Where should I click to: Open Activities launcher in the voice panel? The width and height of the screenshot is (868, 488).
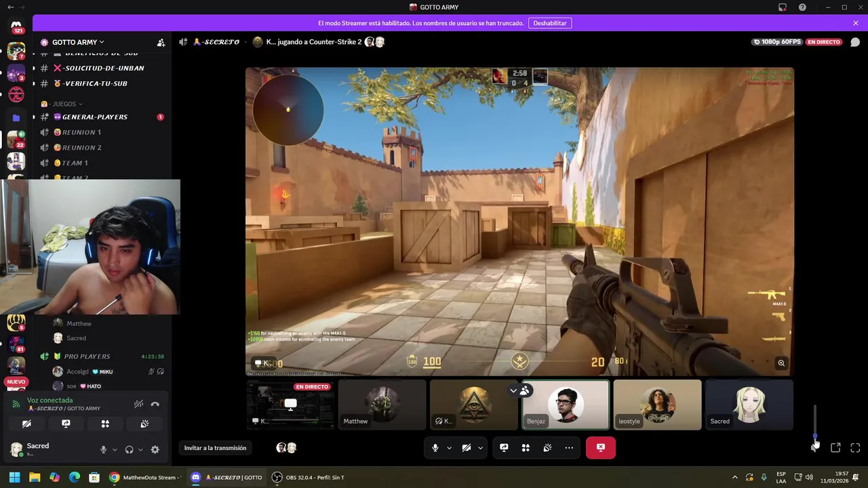[x=105, y=424]
